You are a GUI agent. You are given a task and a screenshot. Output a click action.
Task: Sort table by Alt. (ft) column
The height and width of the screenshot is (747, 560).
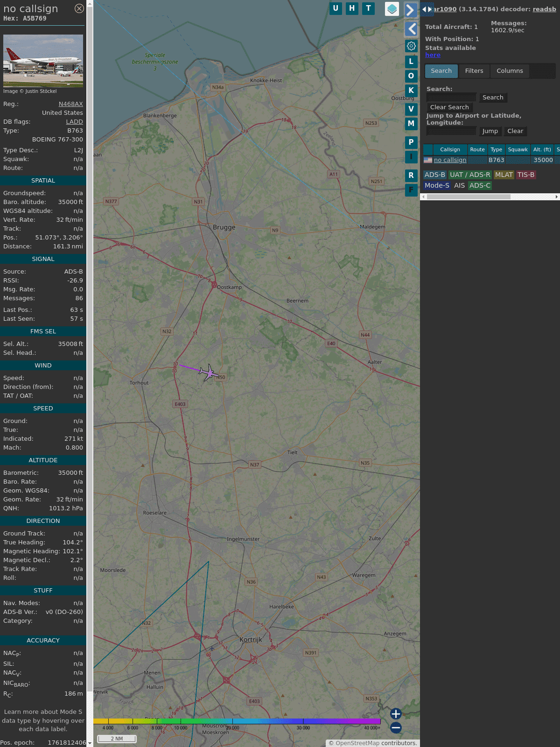[542, 149]
